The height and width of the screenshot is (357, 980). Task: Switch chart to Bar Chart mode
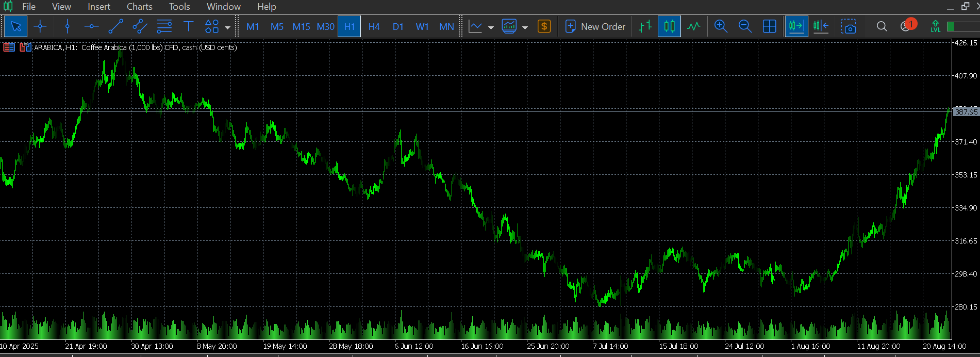645,26
